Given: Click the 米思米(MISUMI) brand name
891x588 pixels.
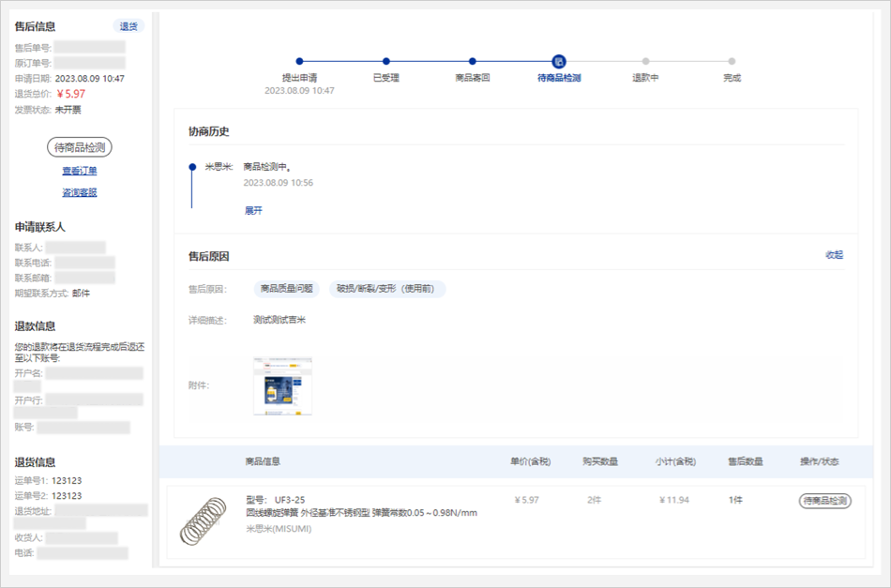Looking at the screenshot, I should 278,529.
